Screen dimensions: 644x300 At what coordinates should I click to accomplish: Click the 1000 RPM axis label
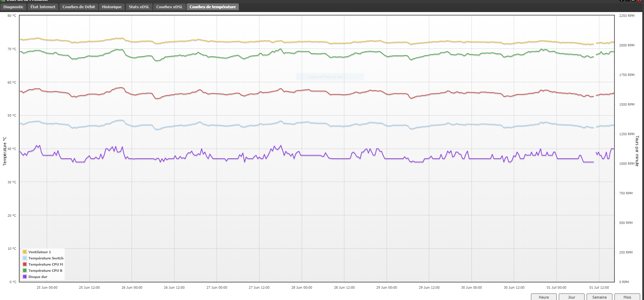coord(627,163)
